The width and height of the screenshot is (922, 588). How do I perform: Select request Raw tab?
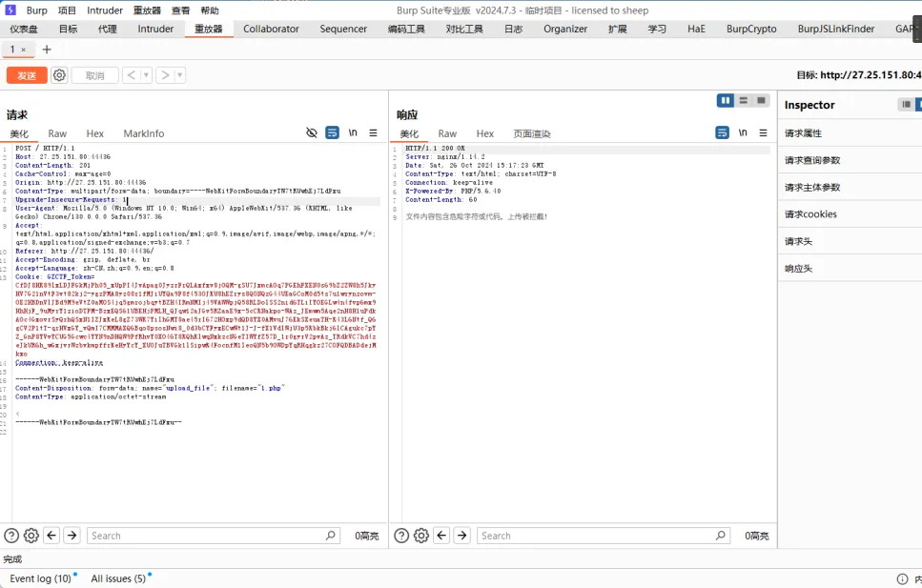57,134
